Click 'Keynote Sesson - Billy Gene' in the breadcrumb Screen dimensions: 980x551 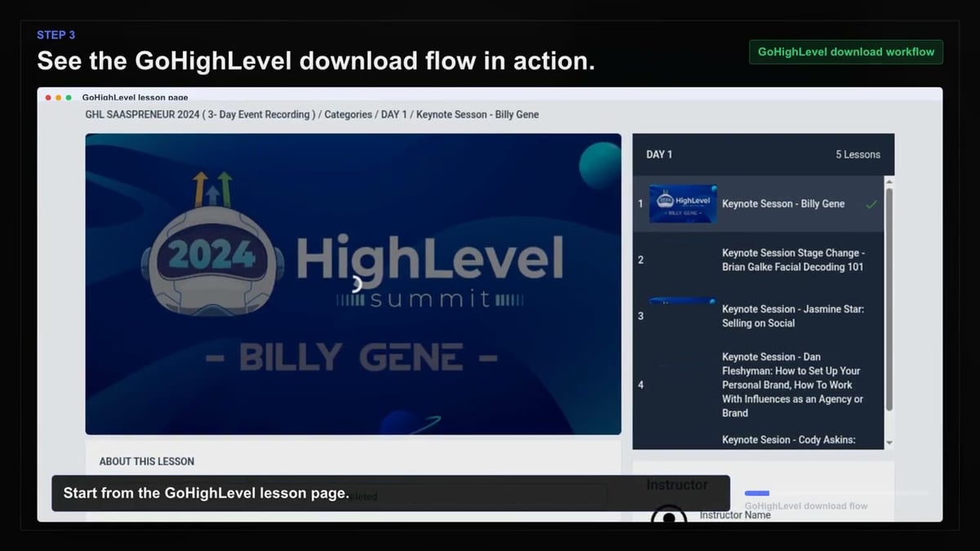(x=478, y=114)
